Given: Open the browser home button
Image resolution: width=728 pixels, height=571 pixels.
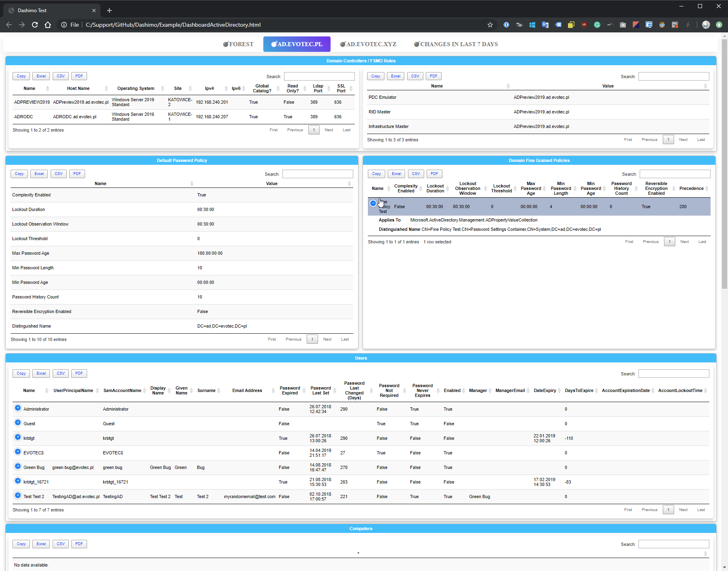Looking at the screenshot, I should point(48,25).
